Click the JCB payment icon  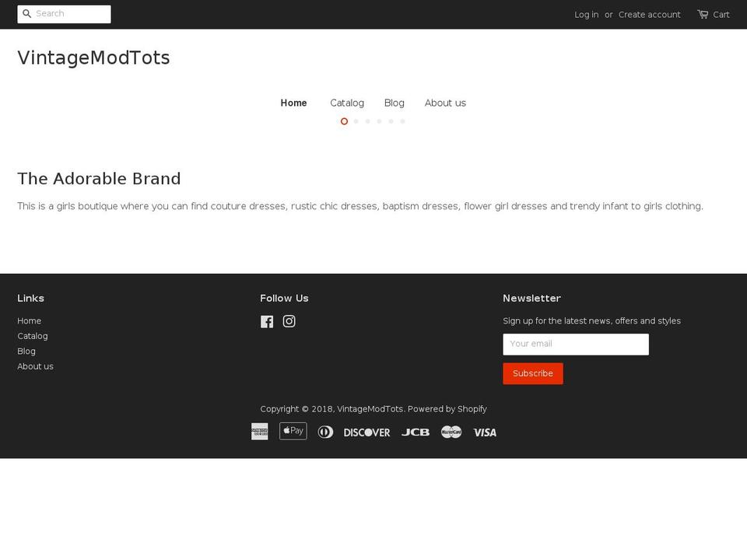click(416, 432)
